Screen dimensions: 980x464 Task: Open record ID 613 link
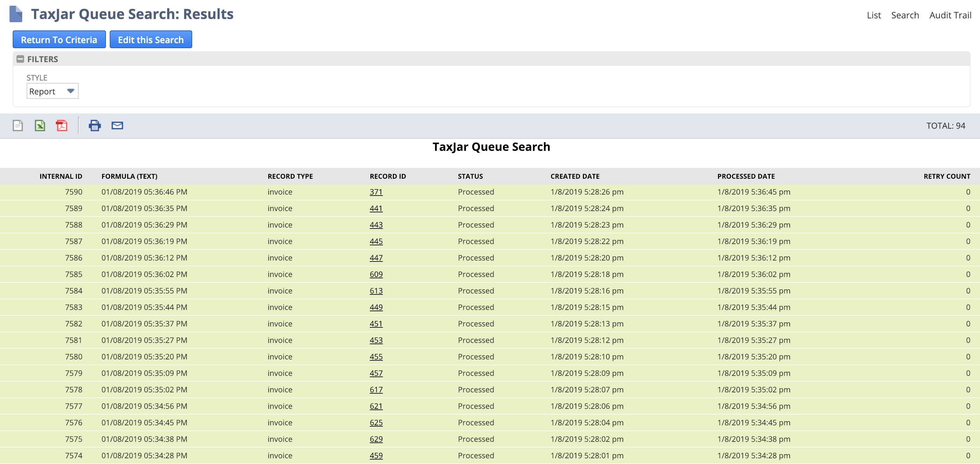(x=376, y=291)
